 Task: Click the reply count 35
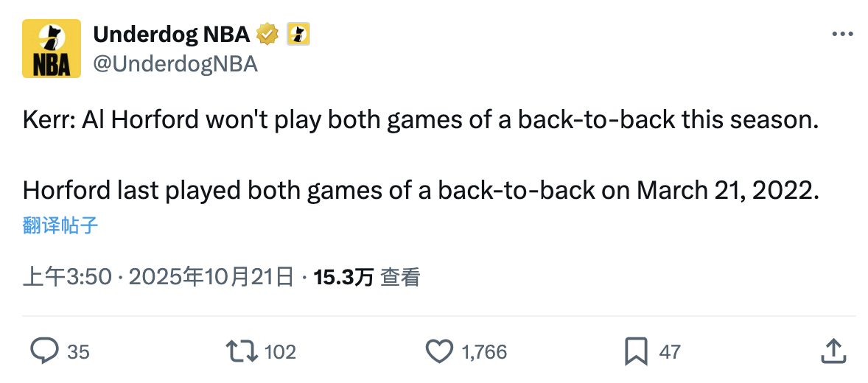pos(78,352)
